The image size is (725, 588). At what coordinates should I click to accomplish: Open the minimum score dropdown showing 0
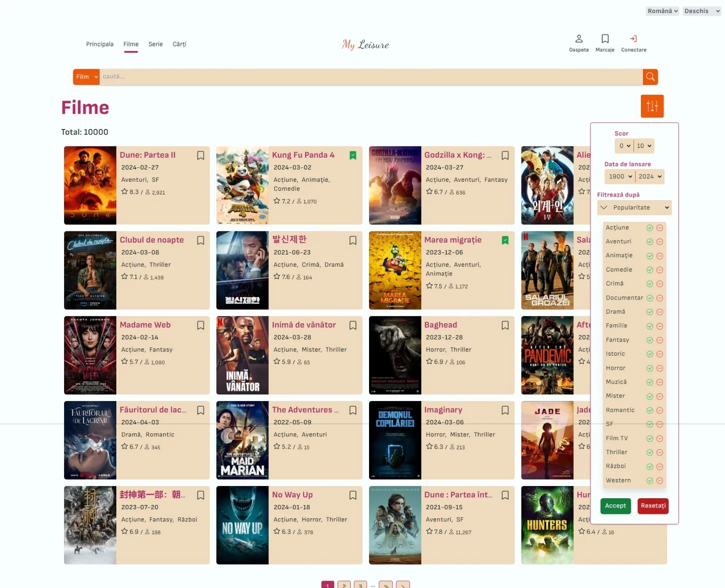coord(624,146)
